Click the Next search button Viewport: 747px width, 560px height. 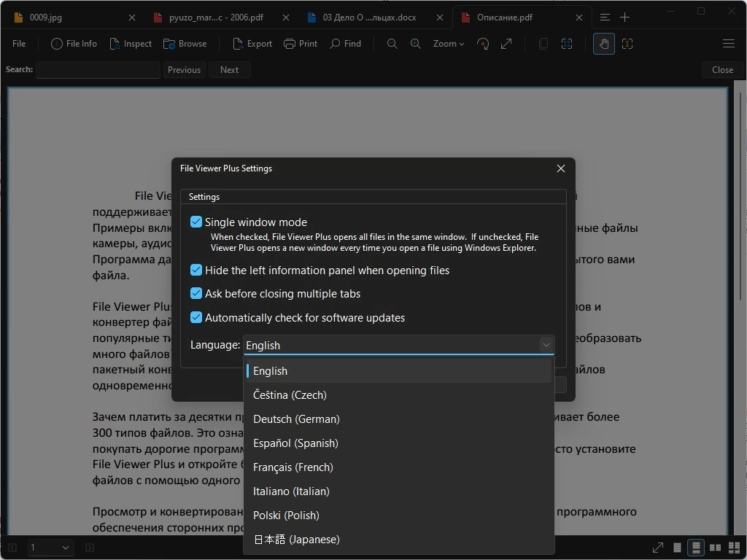[229, 69]
